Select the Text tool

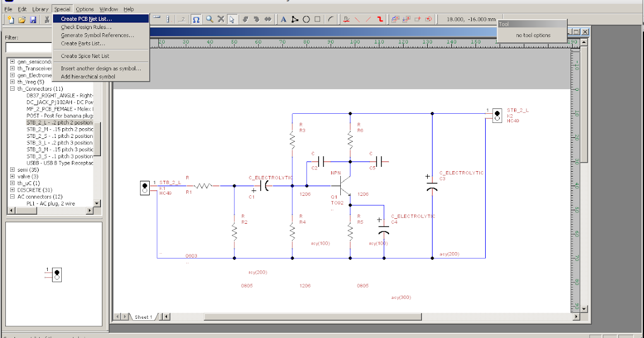click(x=283, y=19)
